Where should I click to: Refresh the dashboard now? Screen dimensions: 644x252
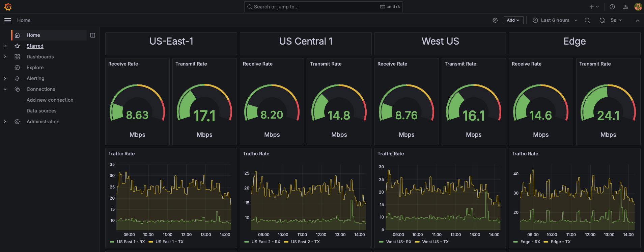[x=602, y=20]
